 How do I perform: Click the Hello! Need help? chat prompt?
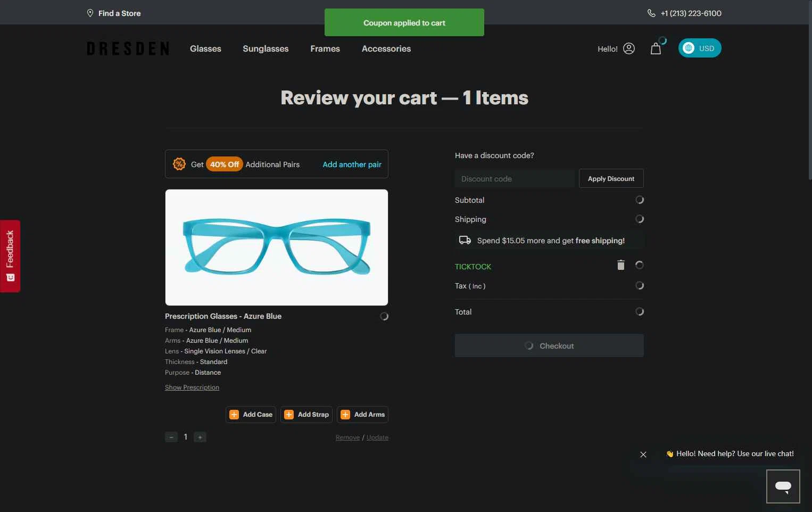click(730, 454)
